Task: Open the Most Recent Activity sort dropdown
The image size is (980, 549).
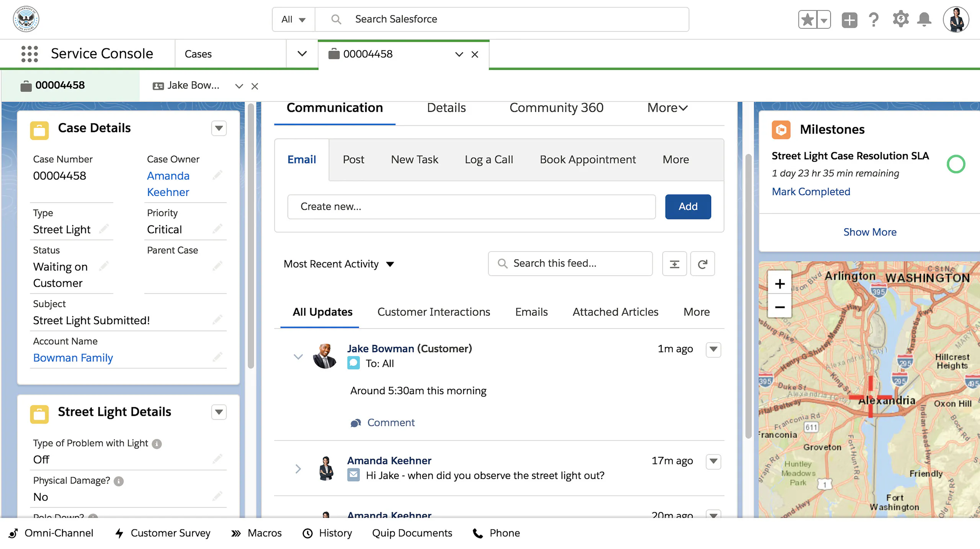Action: 339,264
